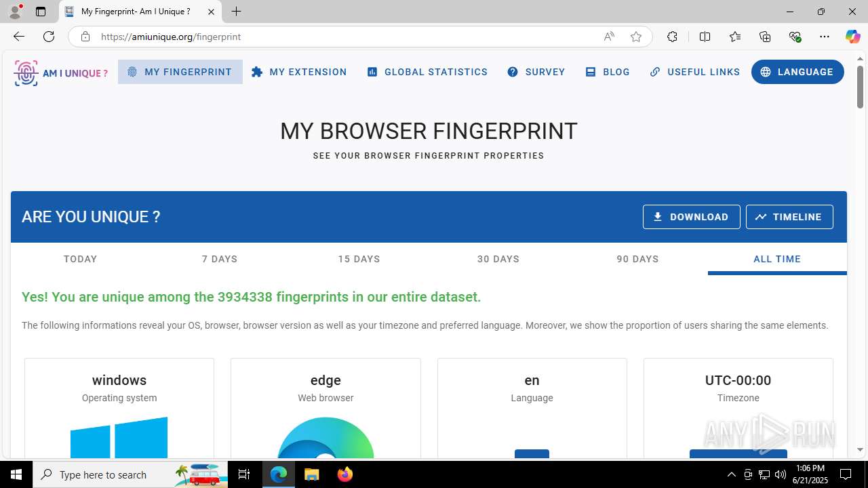This screenshot has width=868, height=488.
Task: Click the browser back arrow
Action: pyautogui.click(x=19, y=37)
